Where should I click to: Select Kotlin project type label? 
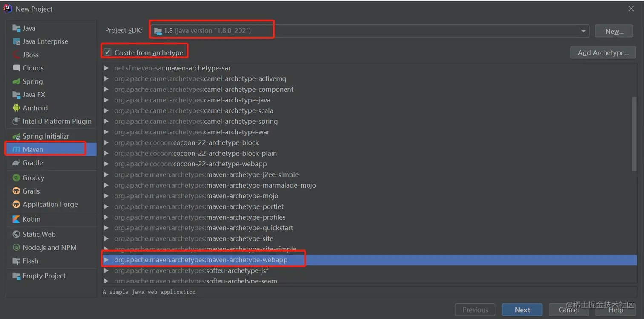(x=32, y=219)
